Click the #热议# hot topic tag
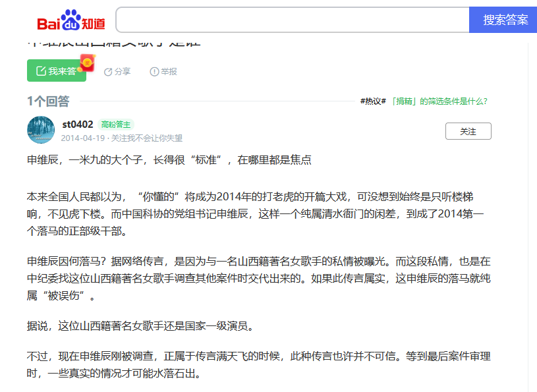This screenshot has height=392, width=537. pyautogui.click(x=373, y=101)
